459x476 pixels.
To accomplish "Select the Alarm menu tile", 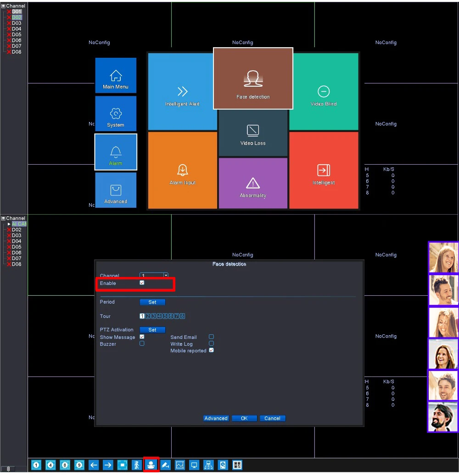I will coord(115,152).
